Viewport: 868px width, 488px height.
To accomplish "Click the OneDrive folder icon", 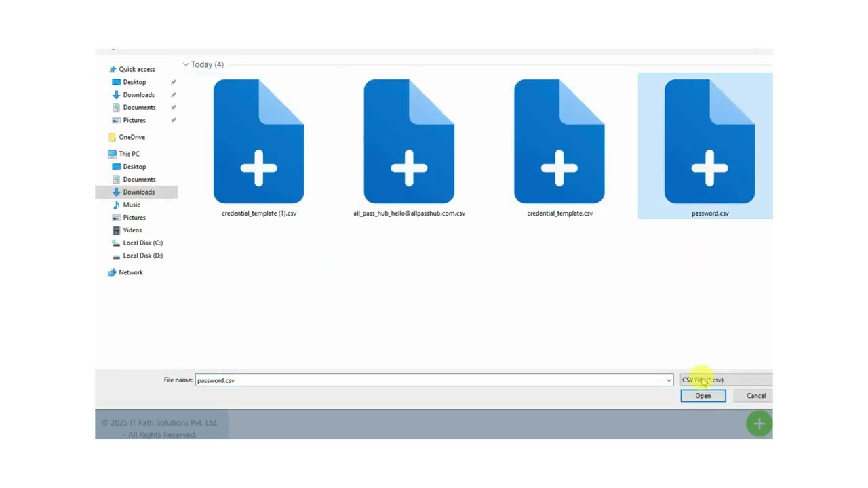I will [113, 137].
